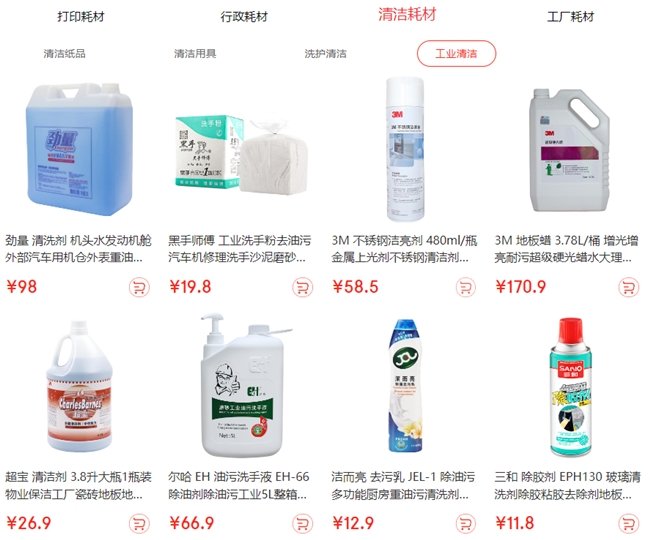Switch to 行政耗材 tab

[x=244, y=17]
